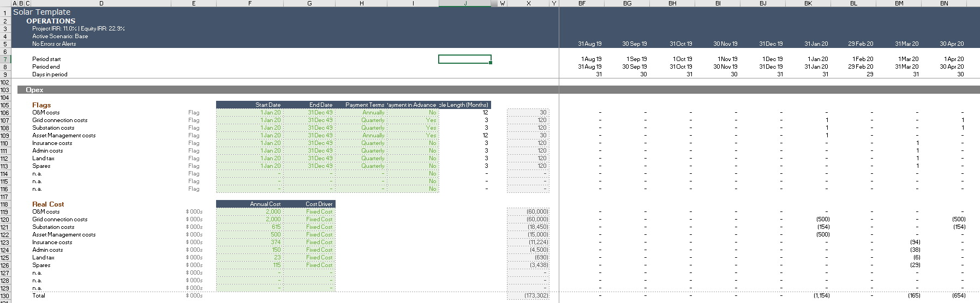This screenshot has height=303, width=980.
Task: Click the 'Annual Cost' table header
Action: [x=265, y=204]
